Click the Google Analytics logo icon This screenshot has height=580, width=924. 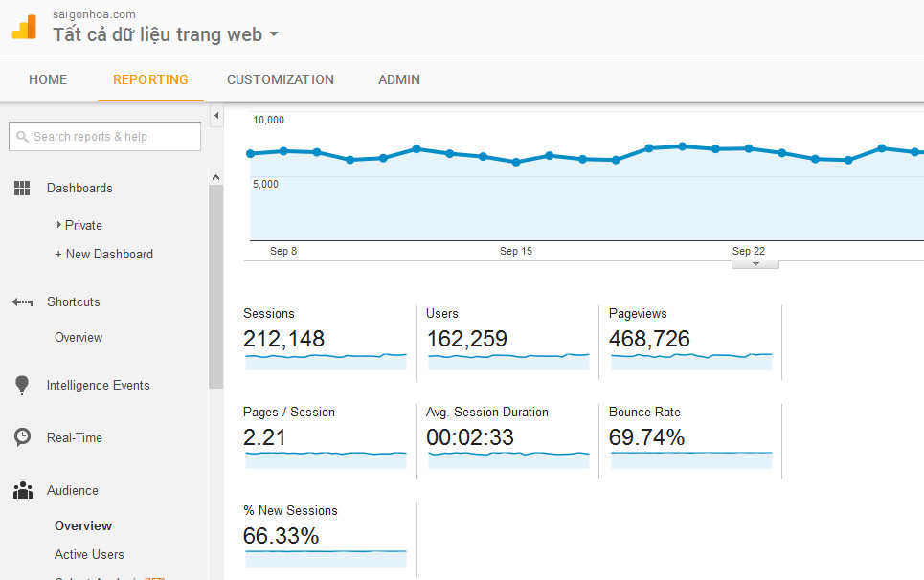coord(24,27)
